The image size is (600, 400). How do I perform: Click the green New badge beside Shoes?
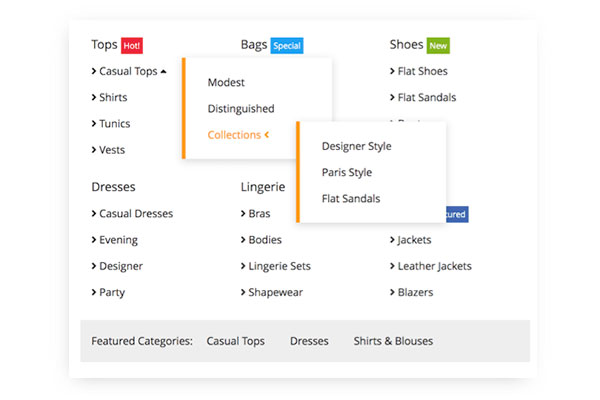tap(438, 45)
